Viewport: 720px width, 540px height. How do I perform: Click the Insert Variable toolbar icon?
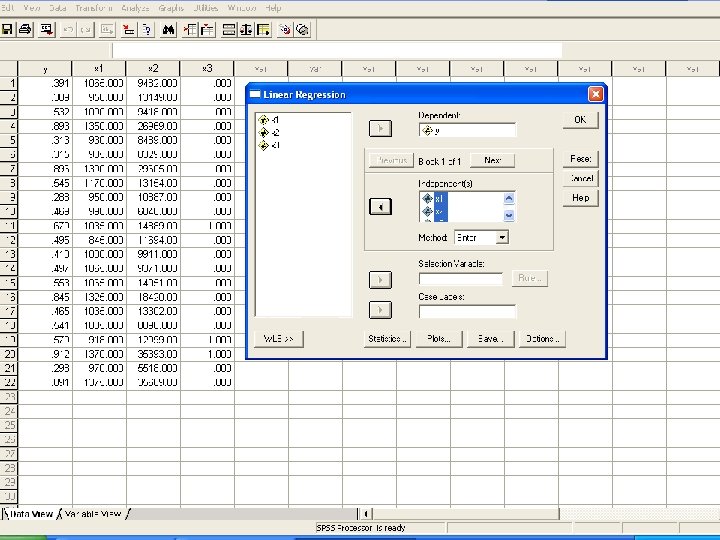point(207,30)
